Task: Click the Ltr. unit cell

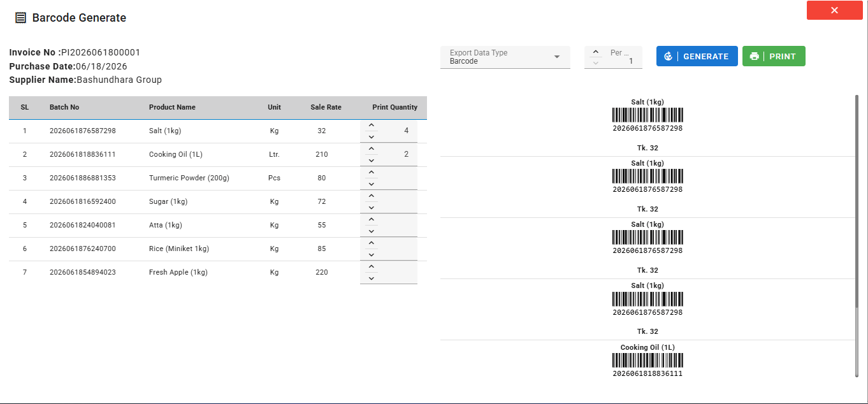Action: click(274, 154)
